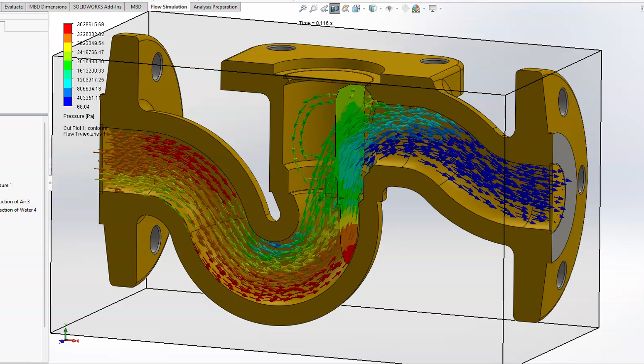Click the Hide/Show Items eye icon

pyautogui.click(x=389, y=8)
